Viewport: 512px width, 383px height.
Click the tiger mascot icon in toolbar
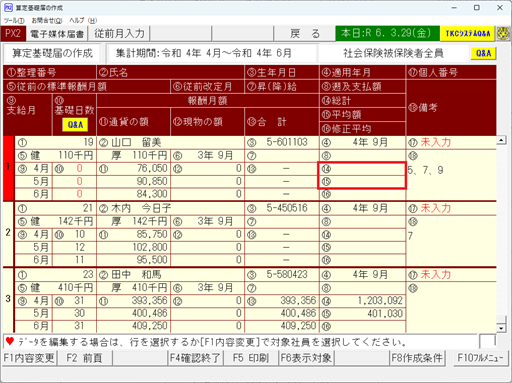[503, 34]
